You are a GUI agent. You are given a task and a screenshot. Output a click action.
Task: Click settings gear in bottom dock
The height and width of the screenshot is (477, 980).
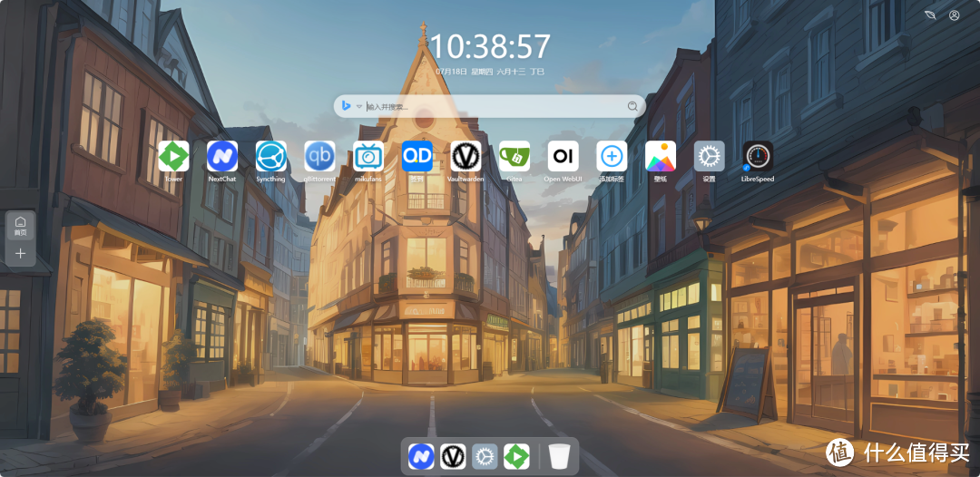tap(485, 456)
